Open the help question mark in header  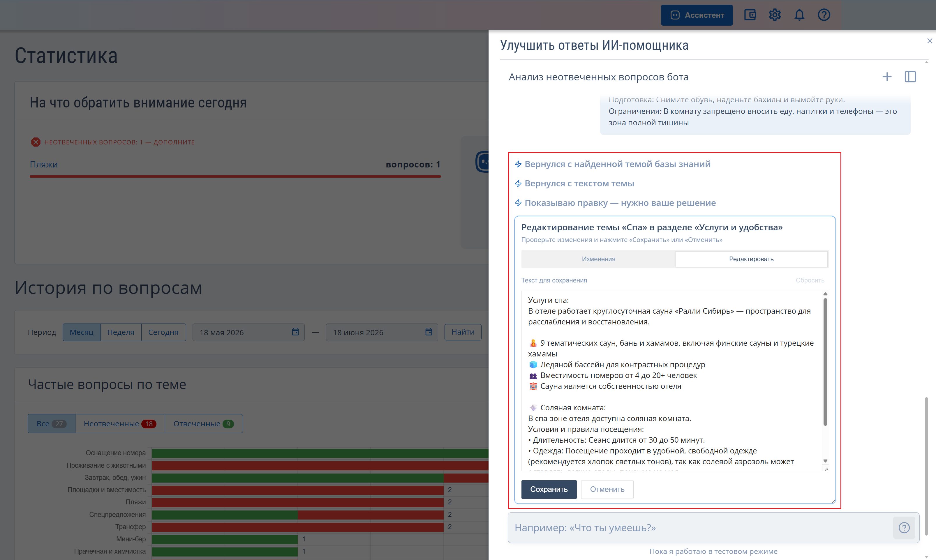(824, 15)
